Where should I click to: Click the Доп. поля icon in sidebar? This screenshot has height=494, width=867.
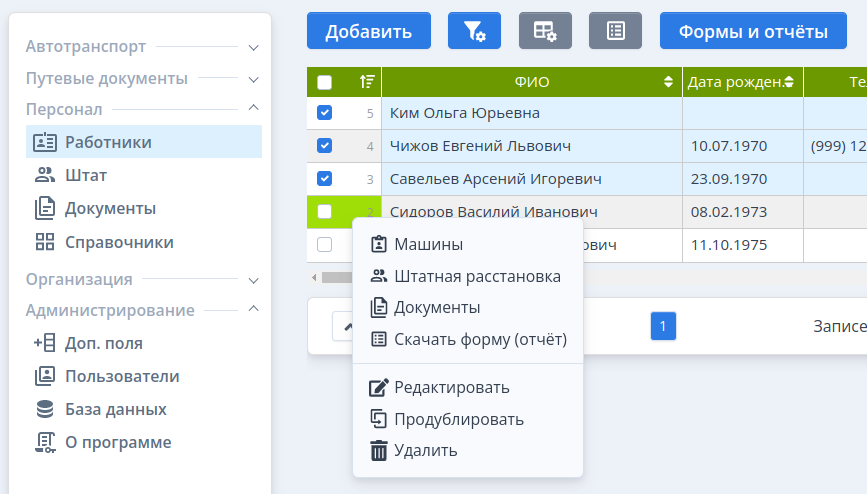(45, 343)
